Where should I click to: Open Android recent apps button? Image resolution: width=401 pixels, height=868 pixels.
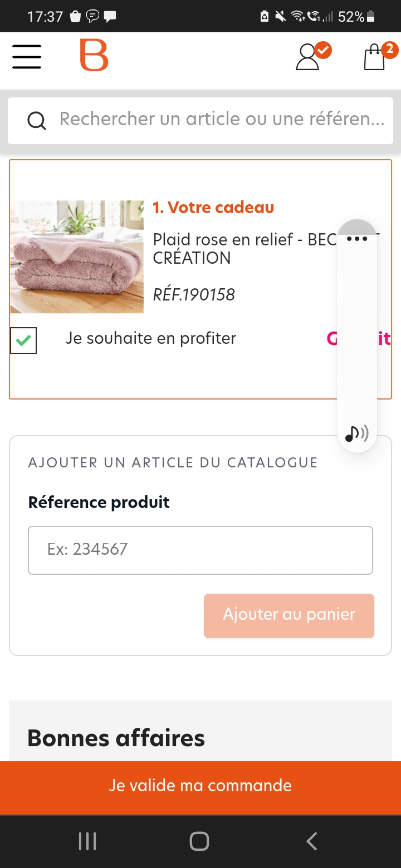(x=87, y=841)
